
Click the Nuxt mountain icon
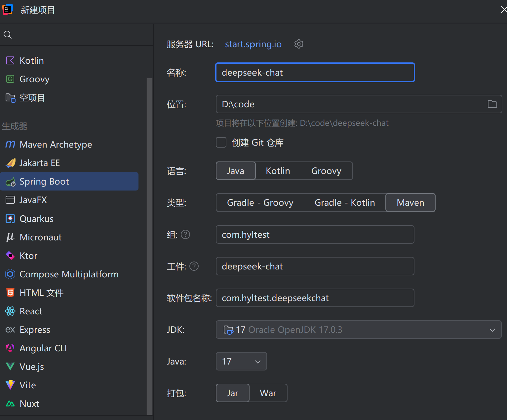click(10, 403)
